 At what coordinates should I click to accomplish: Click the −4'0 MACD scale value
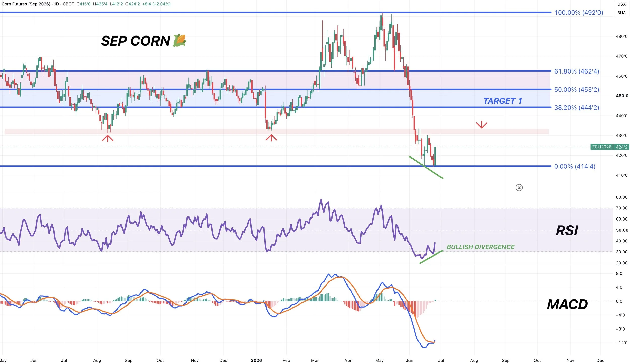click(x=620, y=315)
